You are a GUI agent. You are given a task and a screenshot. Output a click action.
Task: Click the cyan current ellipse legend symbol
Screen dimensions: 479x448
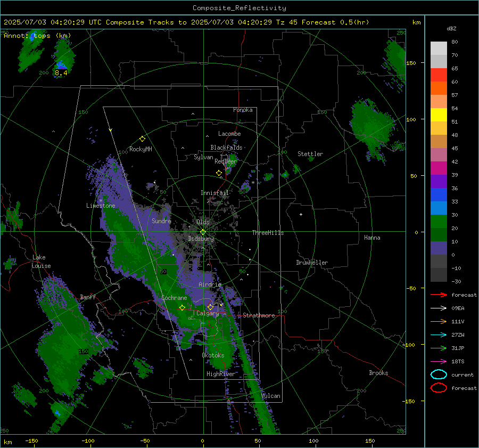439,374
